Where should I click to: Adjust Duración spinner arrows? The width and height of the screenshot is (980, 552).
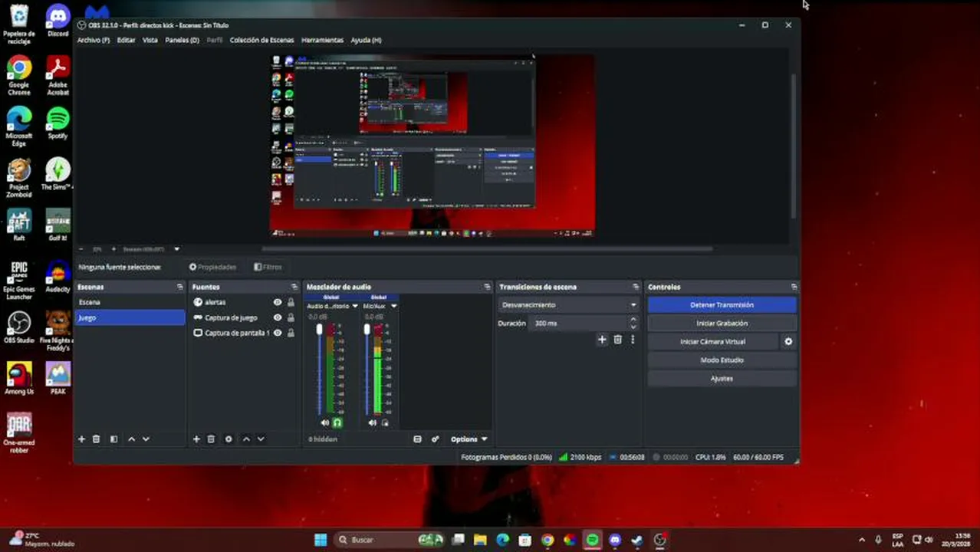pyautogui.click(x=633, y=324)
